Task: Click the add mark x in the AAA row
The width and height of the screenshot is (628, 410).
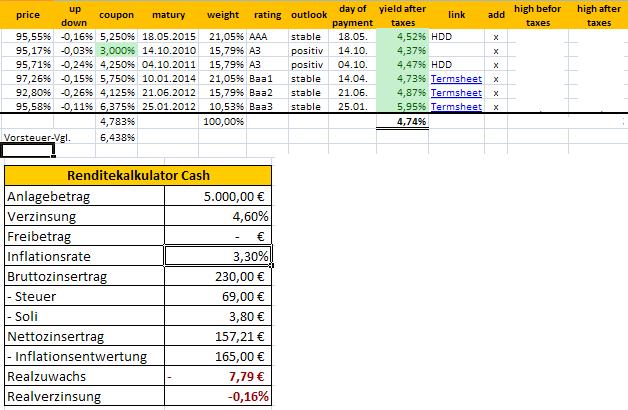Action: (495, 35)
